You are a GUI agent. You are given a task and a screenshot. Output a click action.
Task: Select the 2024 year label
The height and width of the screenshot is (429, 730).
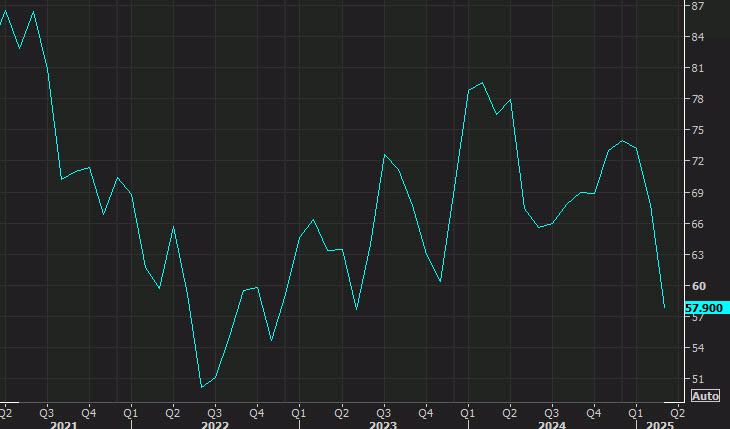tap(552, 425)
